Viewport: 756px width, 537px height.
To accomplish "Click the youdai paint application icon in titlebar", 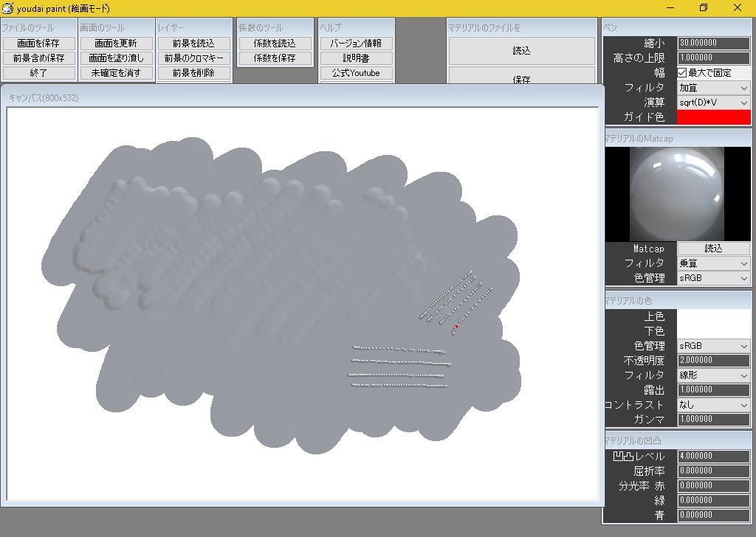I will click(x=9, y=8).
